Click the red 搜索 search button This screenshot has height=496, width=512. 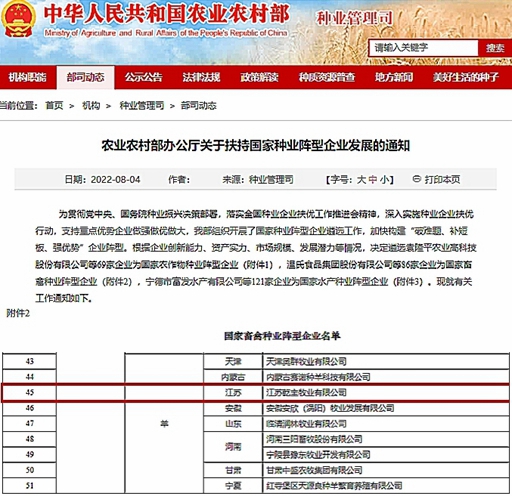pyautogui.click(x=495, y=48)
